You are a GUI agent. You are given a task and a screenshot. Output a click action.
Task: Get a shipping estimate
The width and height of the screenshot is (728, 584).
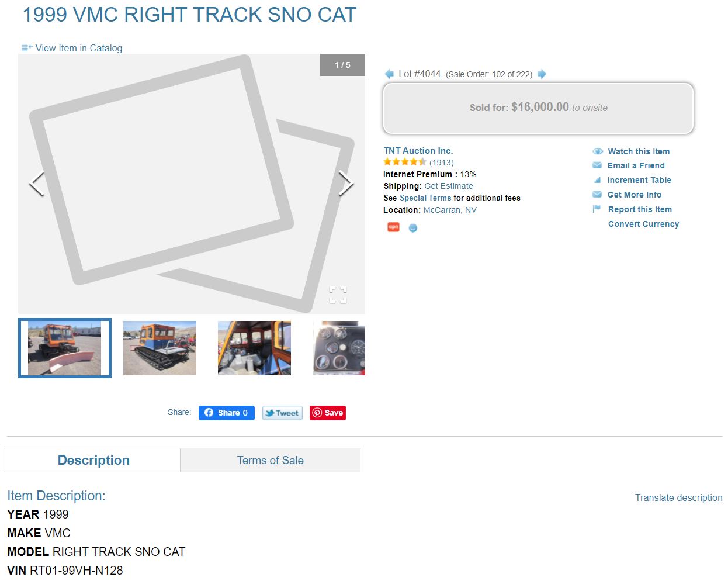point(449,186)
